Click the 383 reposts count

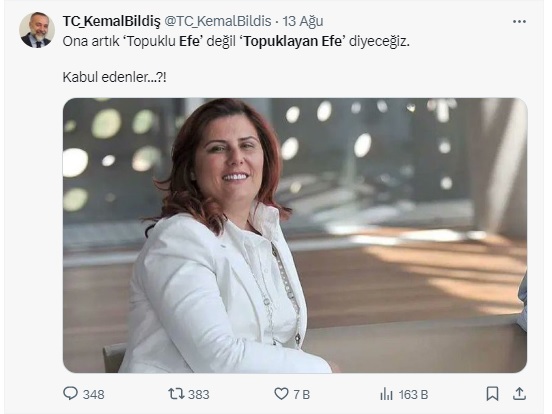(199, 394)
